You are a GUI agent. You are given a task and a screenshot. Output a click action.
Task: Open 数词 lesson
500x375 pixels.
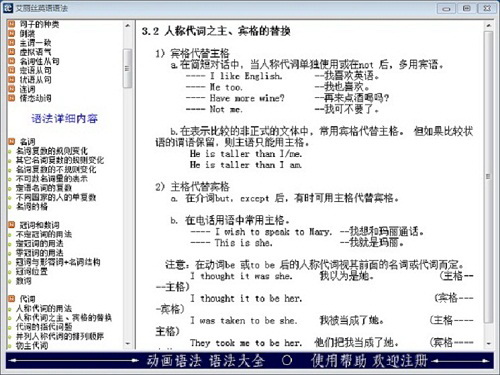[x=24, y=281]
